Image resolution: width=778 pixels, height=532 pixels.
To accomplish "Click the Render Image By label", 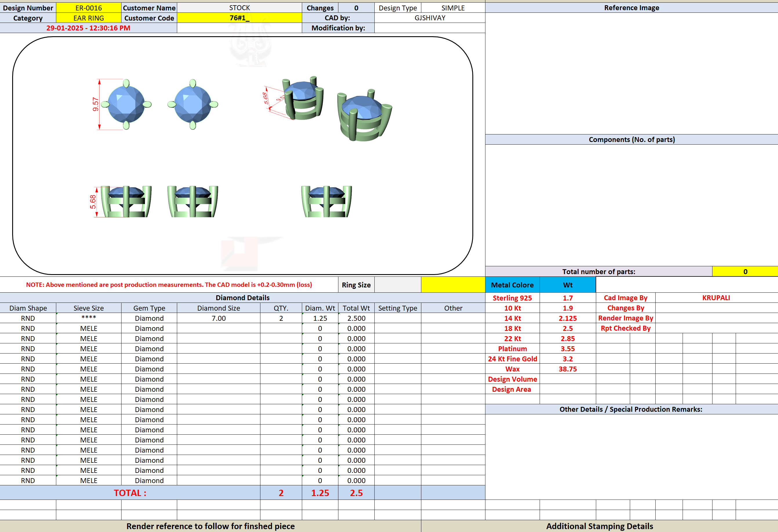I will pyautogui.click(x=625, y=318).
